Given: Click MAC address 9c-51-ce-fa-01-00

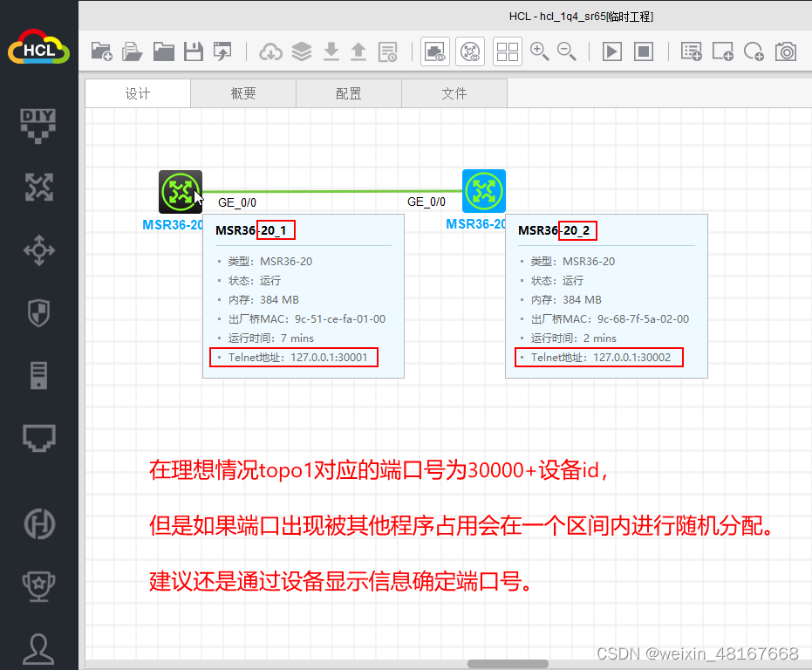Looking at the screenshot, I should click(x=340, y=319).
